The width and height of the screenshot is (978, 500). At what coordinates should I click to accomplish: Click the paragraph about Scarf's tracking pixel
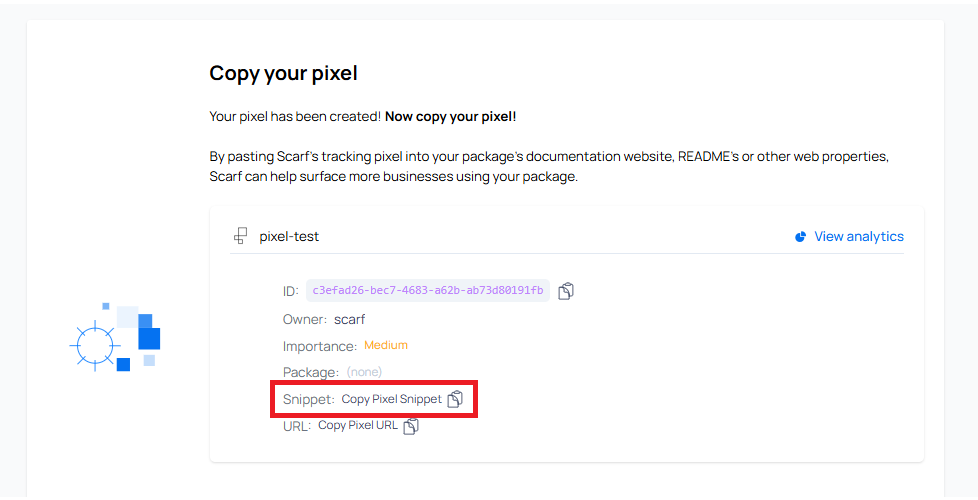[x=548, y=167]
